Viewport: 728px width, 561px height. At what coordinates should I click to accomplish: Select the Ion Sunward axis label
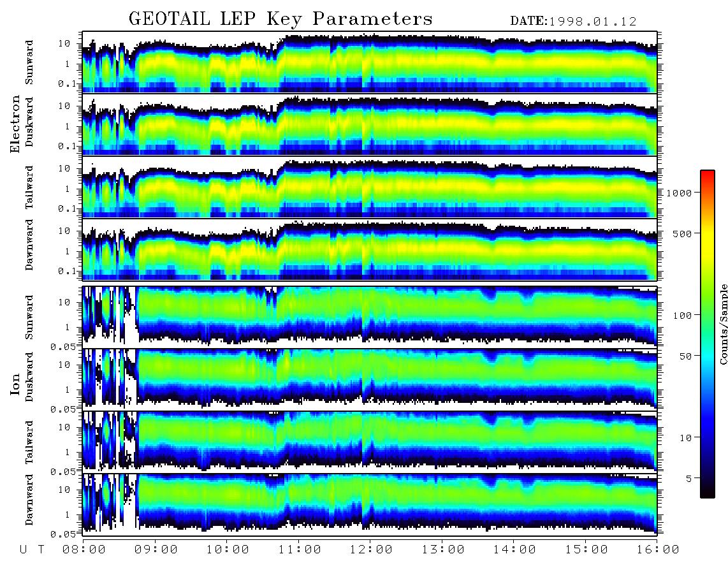click(x=29, y=317)
